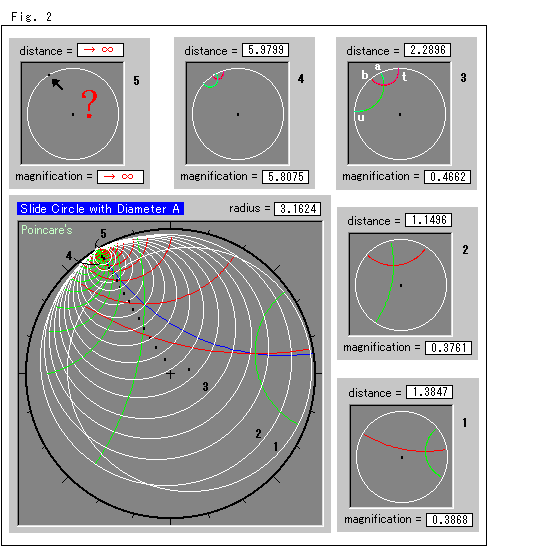Click the radius field showing 3.1624

pyautogui.click(x=297, y=209)
